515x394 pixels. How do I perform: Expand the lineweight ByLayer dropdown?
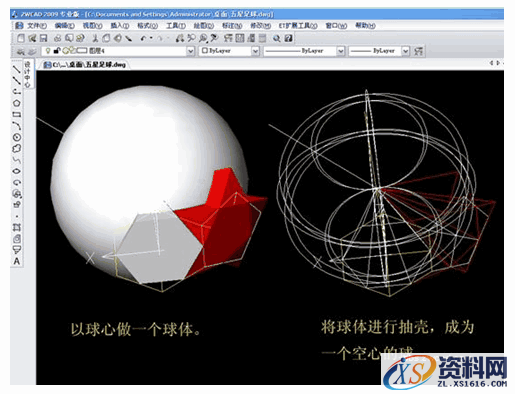[405, 51]
